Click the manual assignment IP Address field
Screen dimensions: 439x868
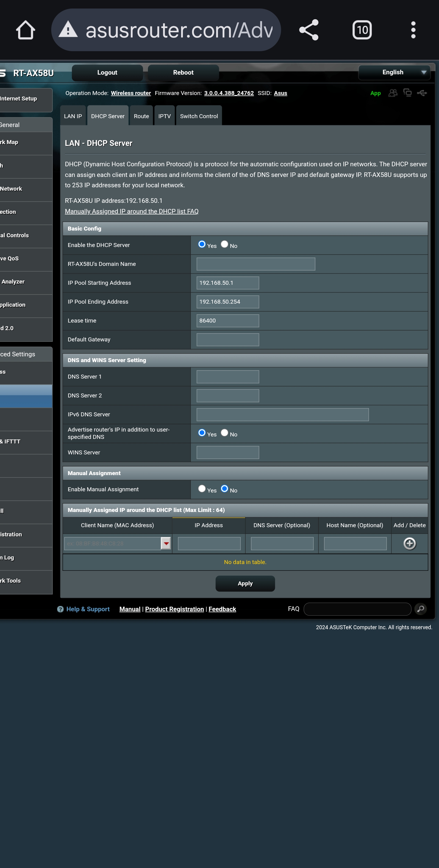coord(209,543)
